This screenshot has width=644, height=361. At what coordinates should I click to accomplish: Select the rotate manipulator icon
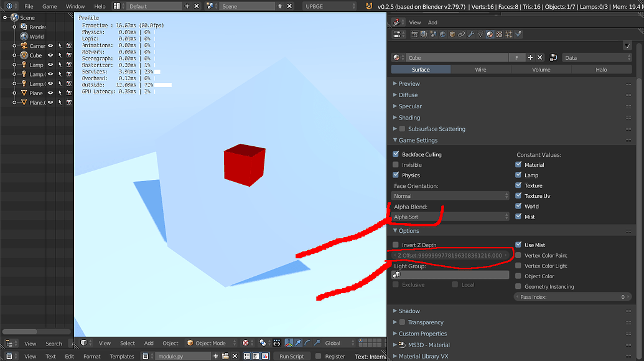307,343
